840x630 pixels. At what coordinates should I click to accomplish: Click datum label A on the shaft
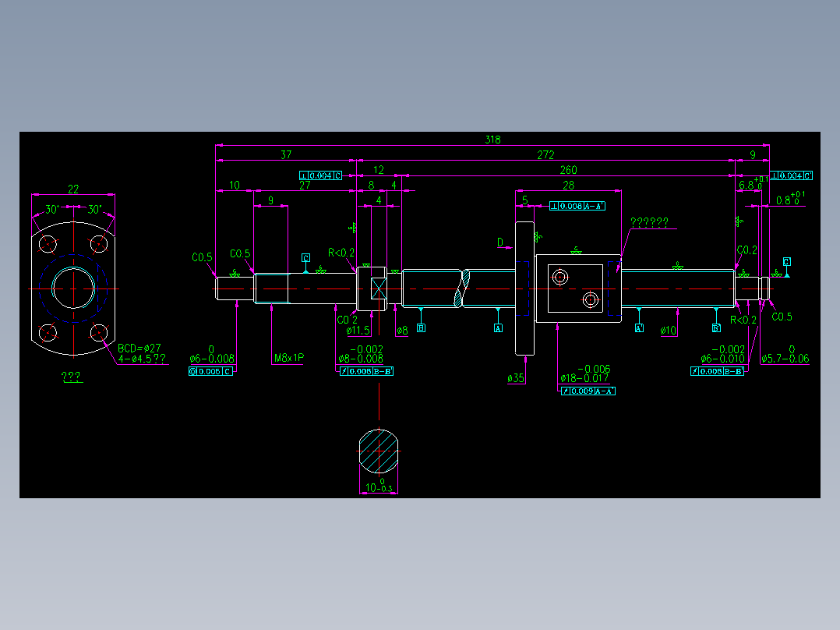pyautogui.click(x=498, y=328)
